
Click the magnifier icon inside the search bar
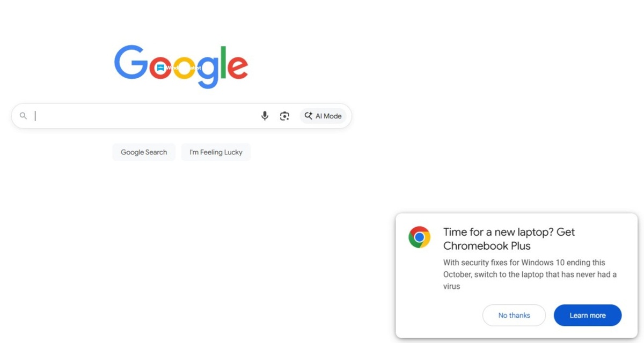tap(23, 116)
